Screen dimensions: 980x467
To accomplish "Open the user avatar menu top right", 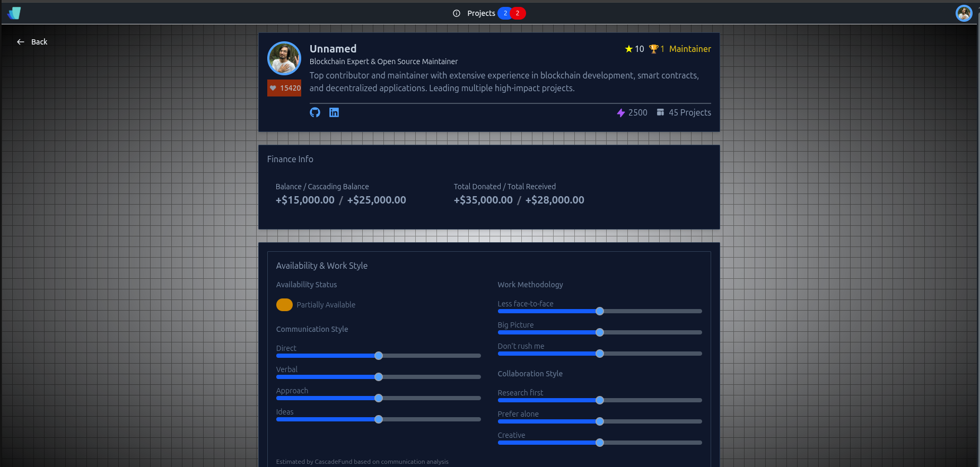I will (964, 13).
